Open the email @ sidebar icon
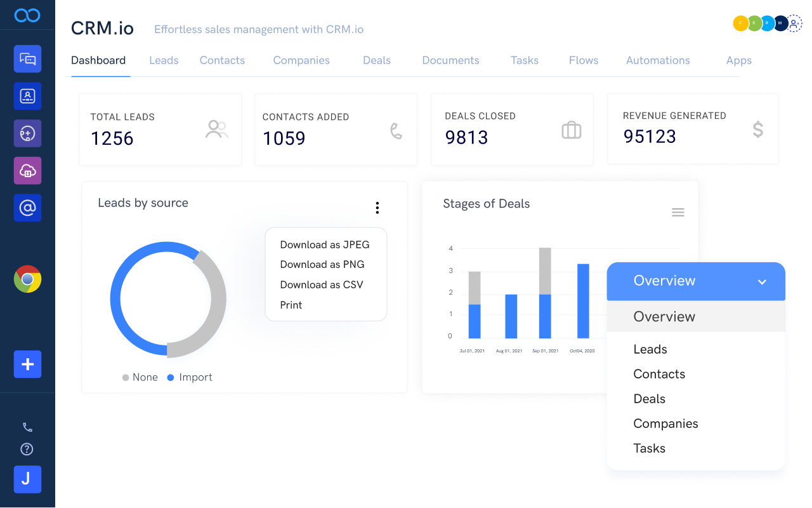The width and height of the screenshot is (812, 508). (x=27, y=208)
